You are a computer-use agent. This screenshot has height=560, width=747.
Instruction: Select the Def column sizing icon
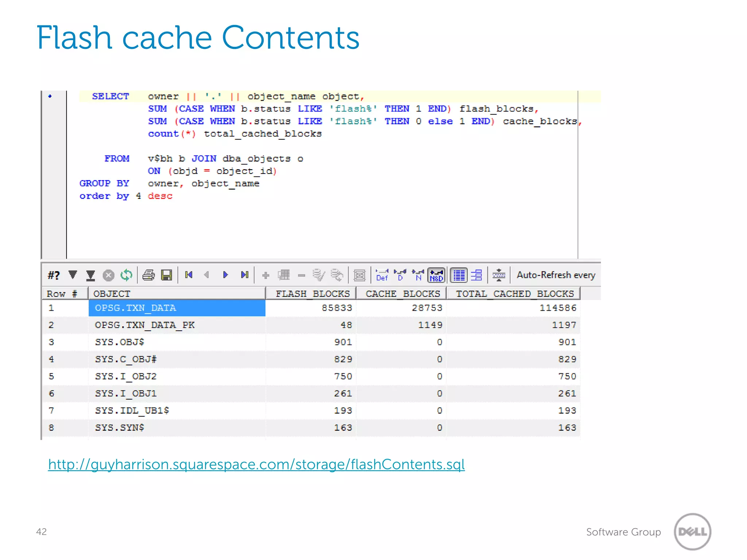pyautogui.click(x=382, y=275)
